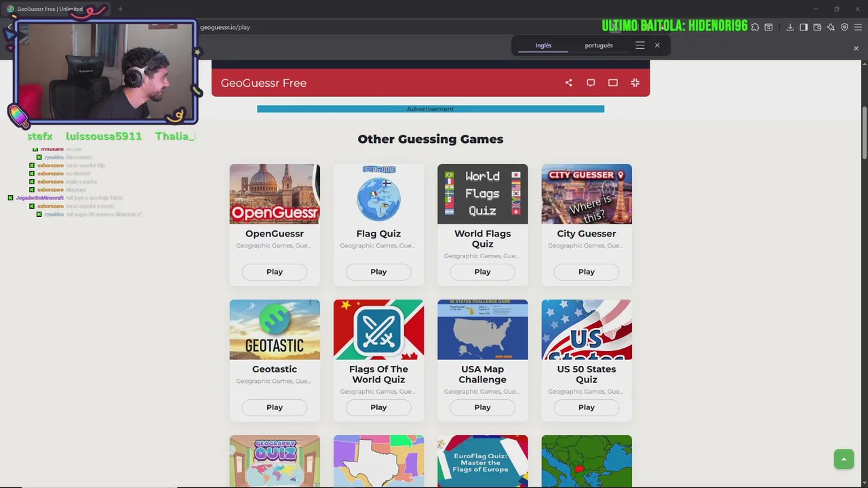Viewport: 868px width, 488px height.
Task: Play the Flag Quiz game
Action: click(x=378, y=272)
